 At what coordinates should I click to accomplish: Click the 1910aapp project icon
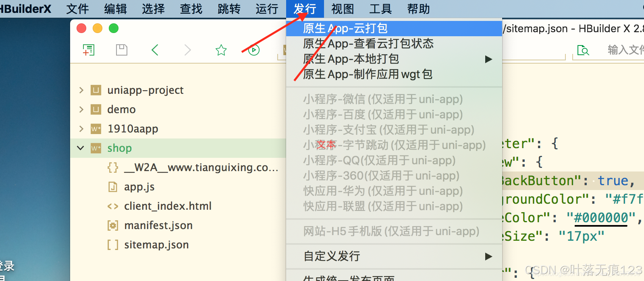click(x=96, y=128)
